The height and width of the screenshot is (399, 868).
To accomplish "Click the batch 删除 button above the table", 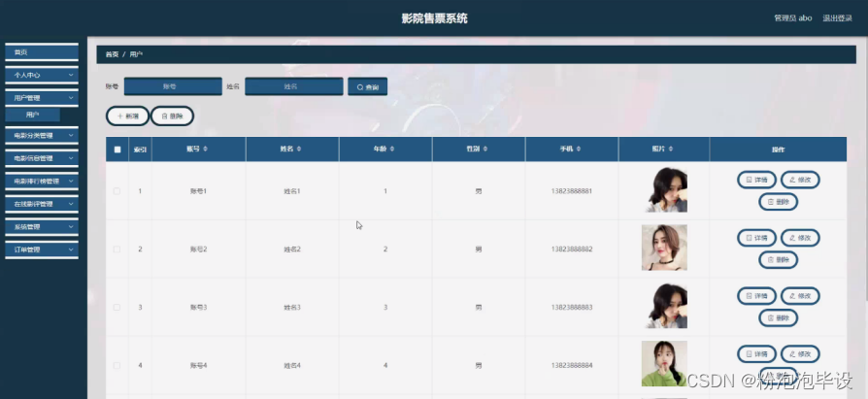I will coord(172,116).
